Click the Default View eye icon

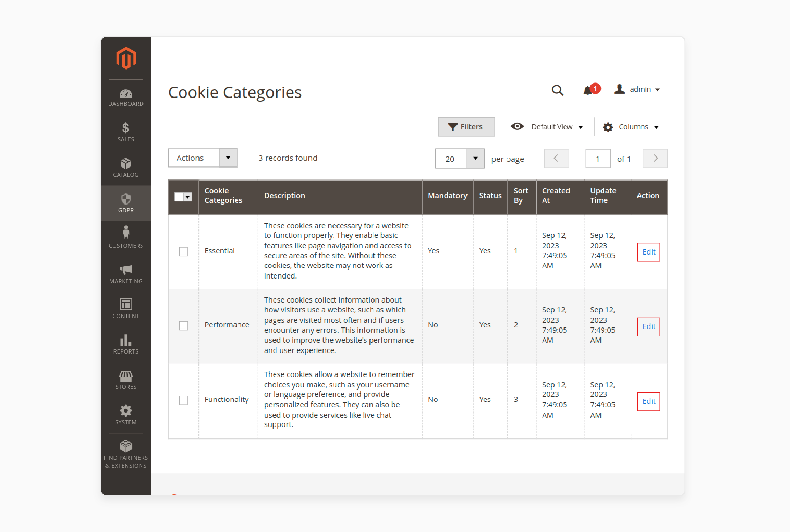click(517, 127)
